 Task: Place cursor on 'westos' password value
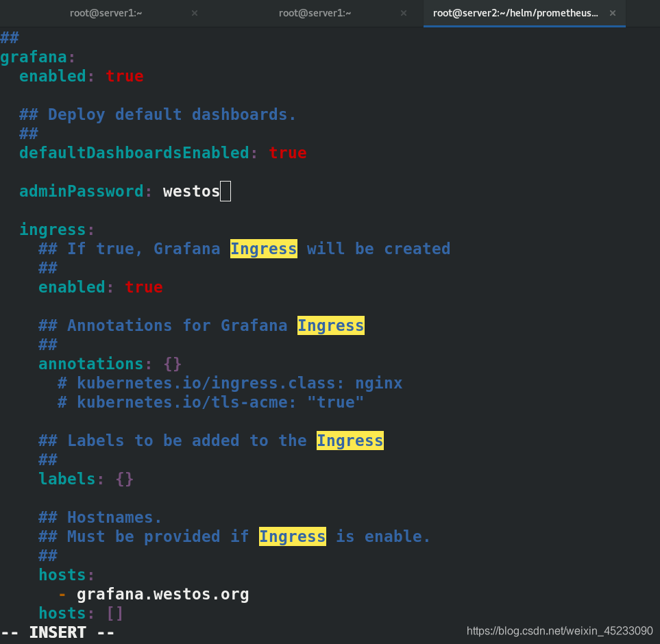click(191, 191)
